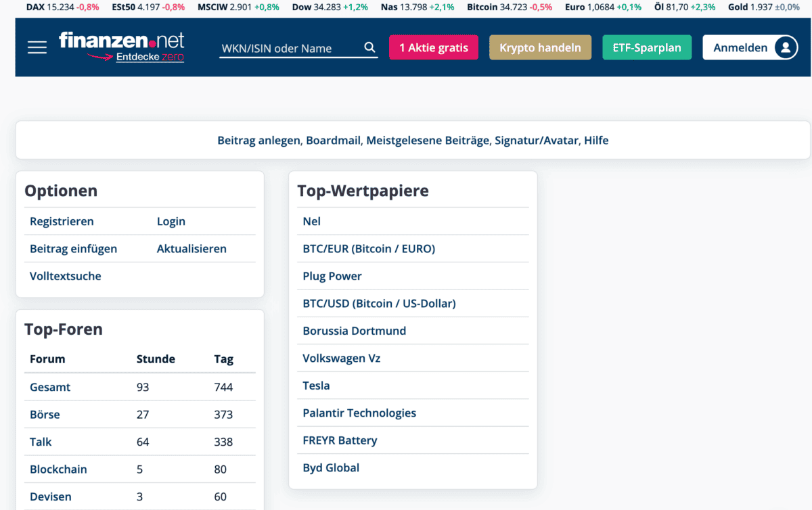The height and width of the screenshot is (510, 812).
Task: Click the WKN/ISIN search input field
Action: tap(291, 48)
